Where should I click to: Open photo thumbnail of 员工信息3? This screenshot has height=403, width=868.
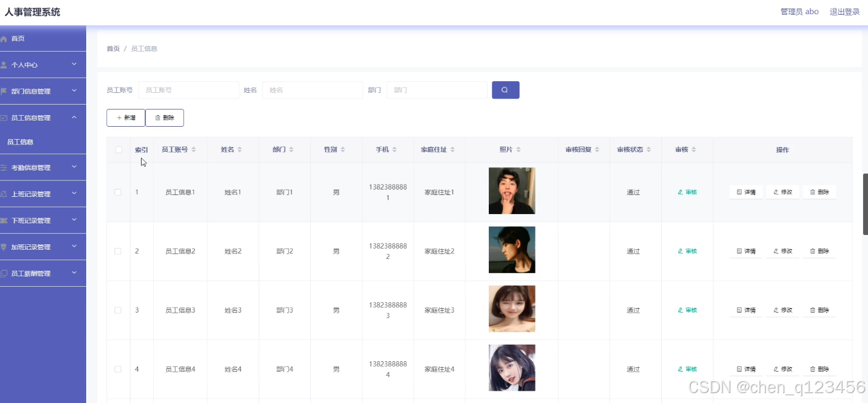[512, 309]
